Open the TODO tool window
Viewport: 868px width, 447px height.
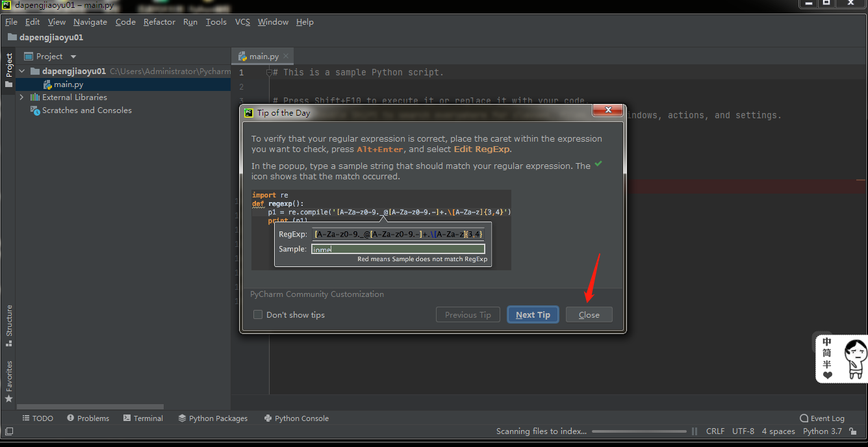click(38, 418)
